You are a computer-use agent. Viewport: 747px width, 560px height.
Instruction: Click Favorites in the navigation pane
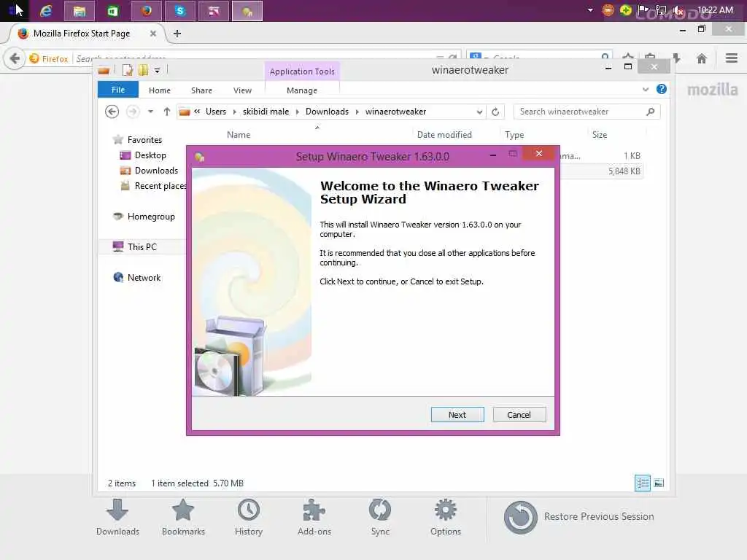click(144, 139)
